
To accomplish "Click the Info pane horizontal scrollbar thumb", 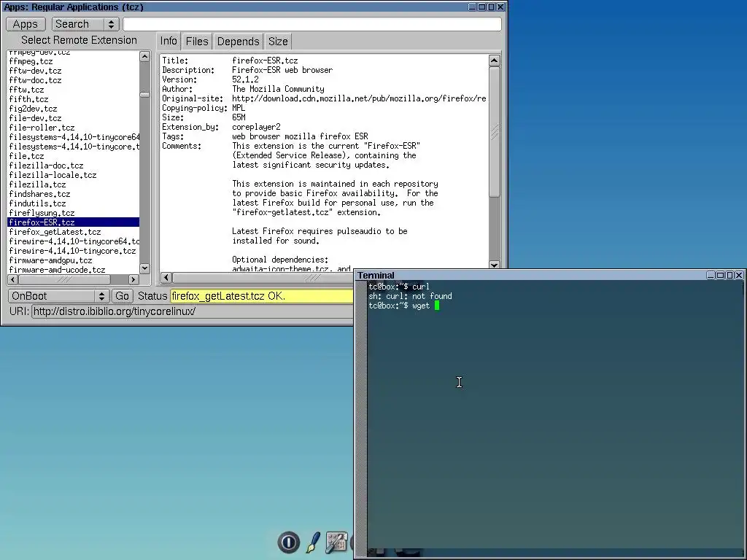I will (263, 278).
